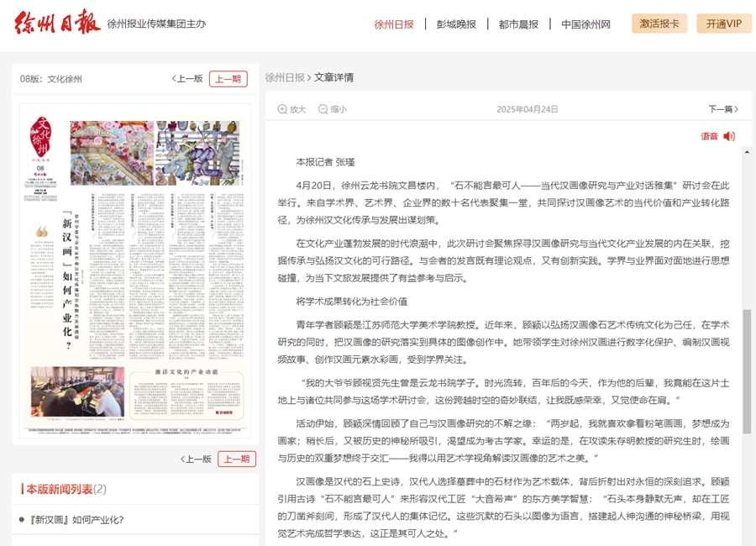Image resolution: width=756 pixels, height=546 pixels.
Task: Click 徐州日报 in the breadcrumb
Action: click(285, 77)
